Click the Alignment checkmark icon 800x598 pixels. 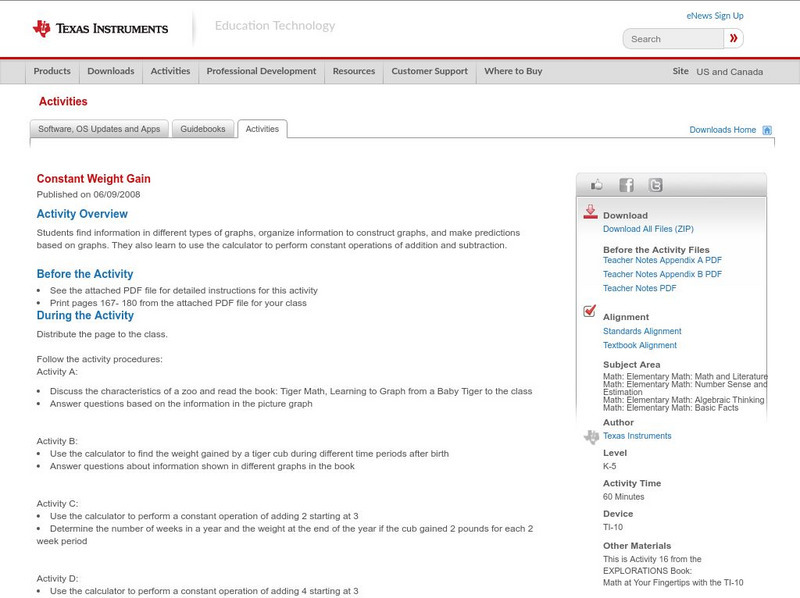pos(589,311)
